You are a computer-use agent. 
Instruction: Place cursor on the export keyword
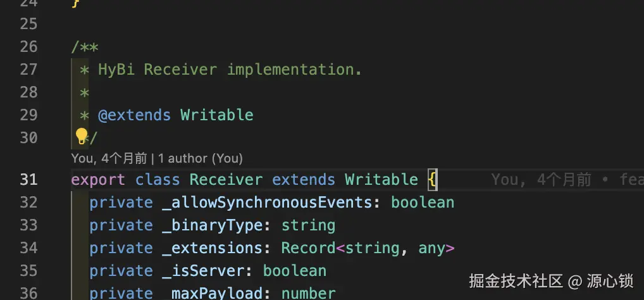[98, 180]
